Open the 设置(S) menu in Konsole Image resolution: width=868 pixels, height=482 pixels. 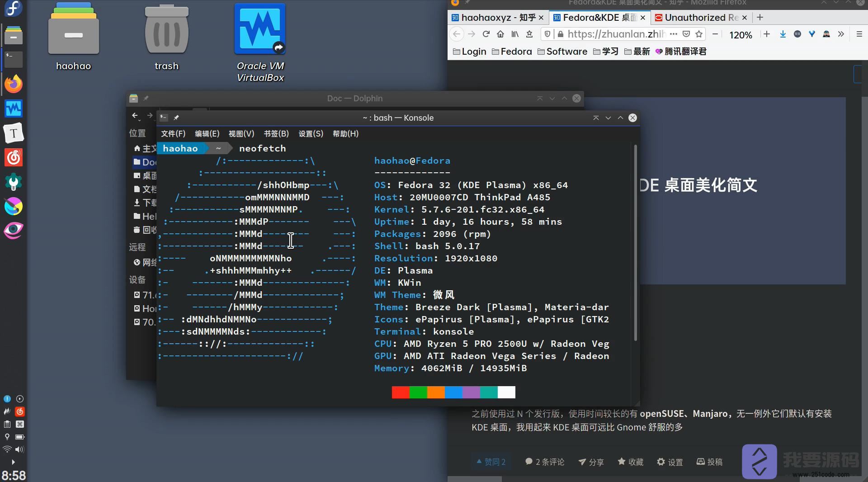coord(311,134)
